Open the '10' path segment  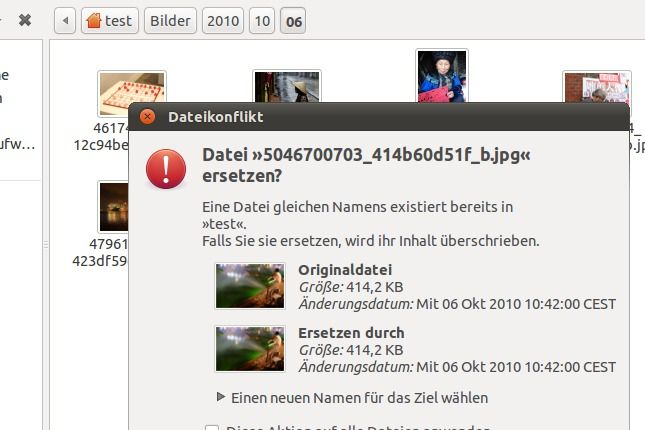[x=262, y=20]
